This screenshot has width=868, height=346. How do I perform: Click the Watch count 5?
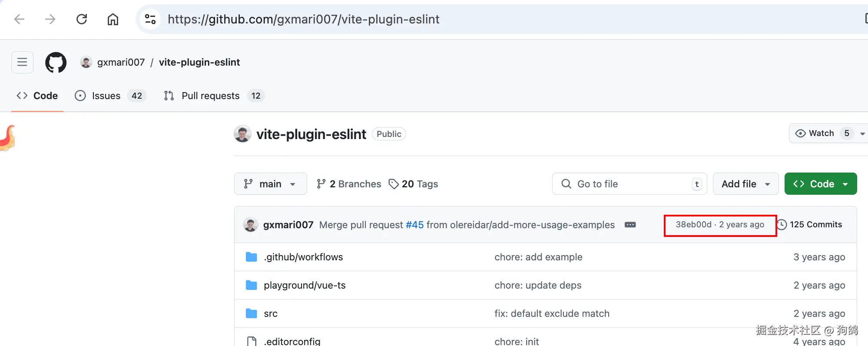(847, 133)
